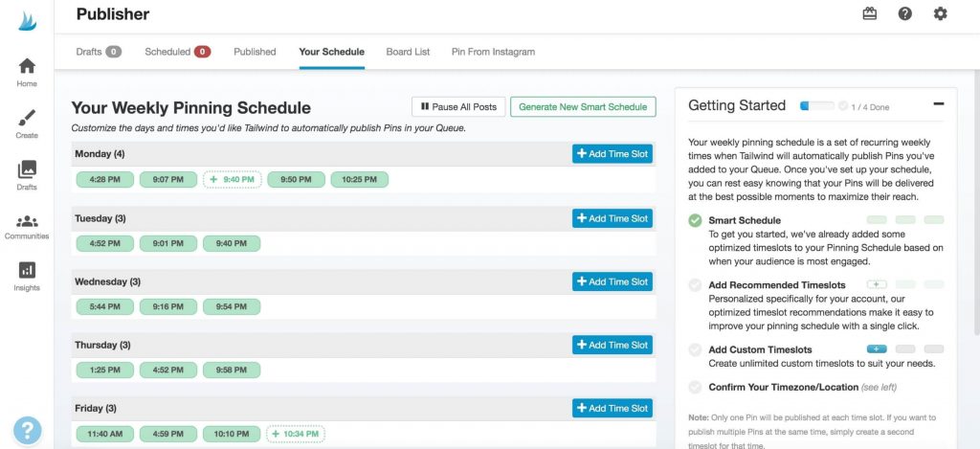Select Friday 4:59 PM time slot
Screen dimensions: 980x449
[x=168, y=434]
